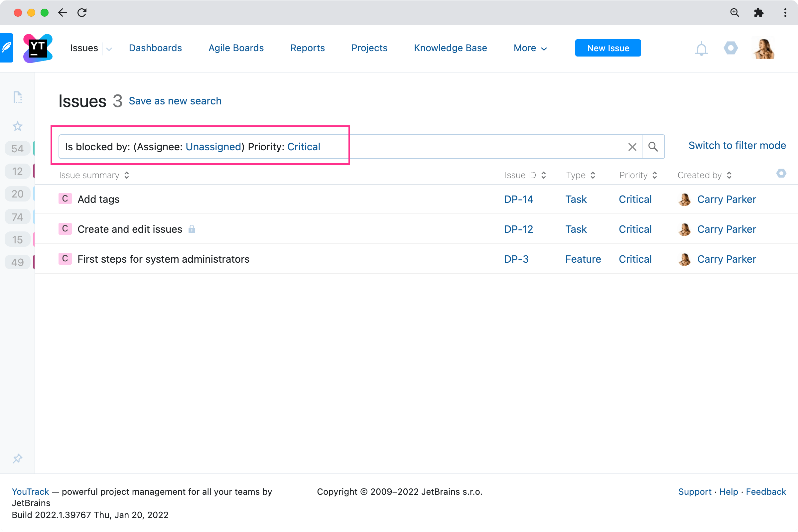
Task: Create an issue with the New Issue button
Action: point(608,48)
